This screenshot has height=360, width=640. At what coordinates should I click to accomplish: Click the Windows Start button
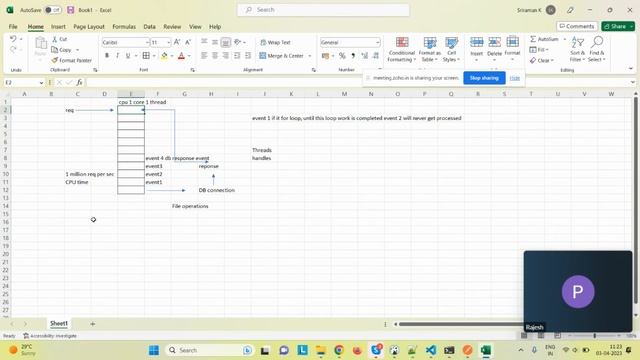tap(154, 350)
